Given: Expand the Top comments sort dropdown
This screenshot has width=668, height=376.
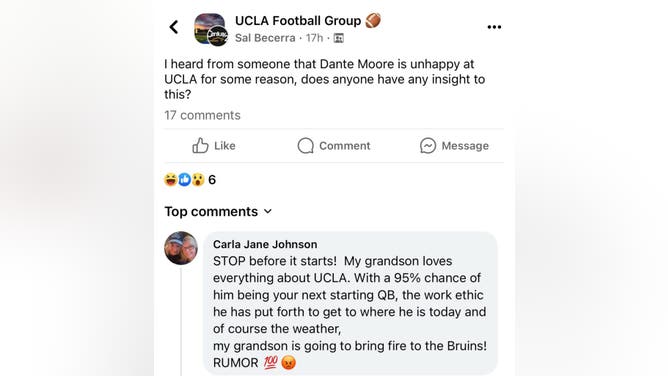Looking at the screenshot, I should click(218, 212).
